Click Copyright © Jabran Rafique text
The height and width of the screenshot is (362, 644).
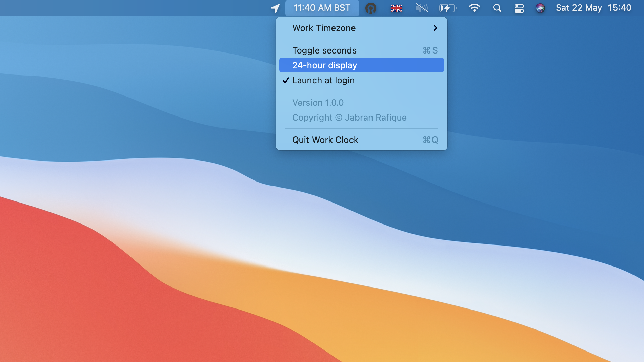349,118
